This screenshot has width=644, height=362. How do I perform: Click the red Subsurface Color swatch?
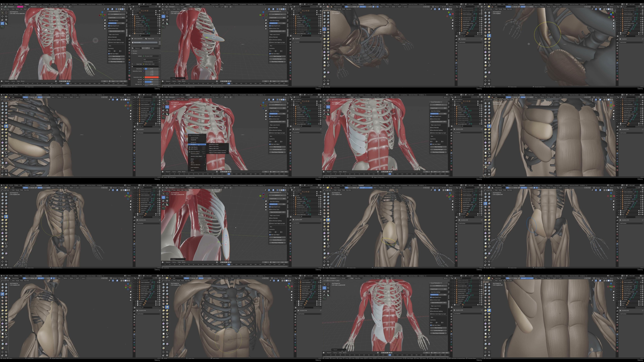pos(152,77)
